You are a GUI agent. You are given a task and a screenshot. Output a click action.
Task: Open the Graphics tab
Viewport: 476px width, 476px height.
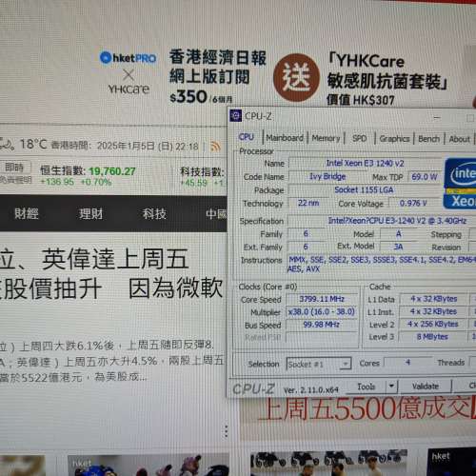[394, 139]
